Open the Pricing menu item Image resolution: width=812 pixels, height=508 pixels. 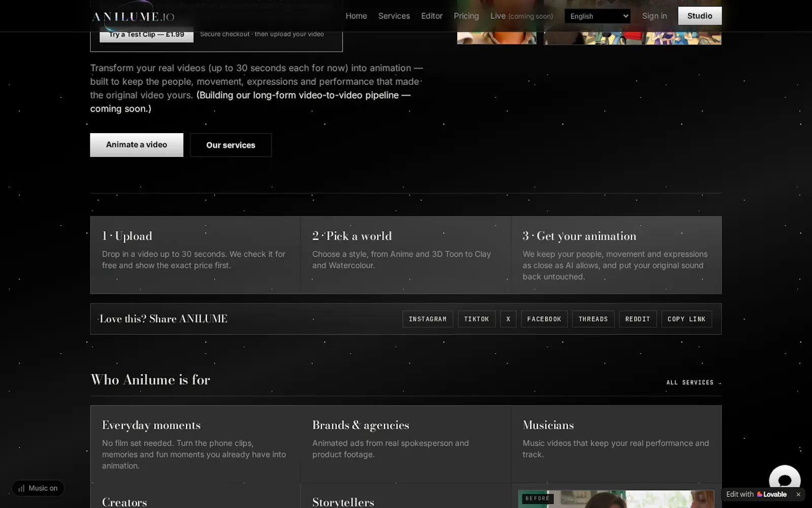pos(466,16)
